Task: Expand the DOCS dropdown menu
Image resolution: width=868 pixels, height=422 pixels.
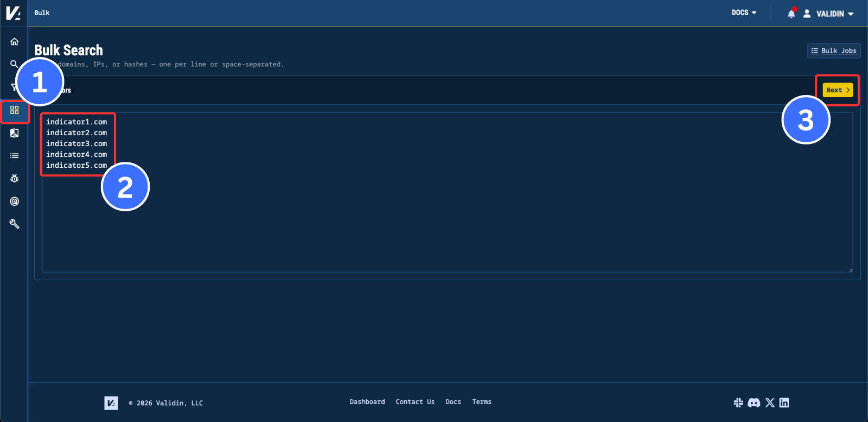Action: point(744,12)
